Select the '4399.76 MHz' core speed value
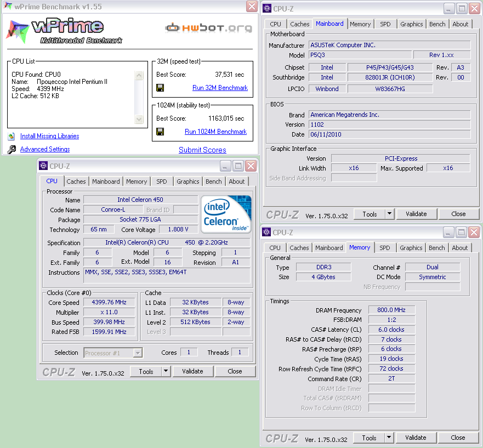483x448 pixels. pyautogui.click(x=109, y=302)
